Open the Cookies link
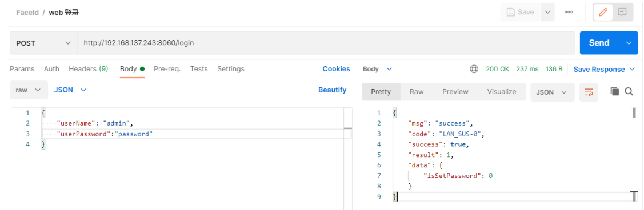 (x=336, y=69)
